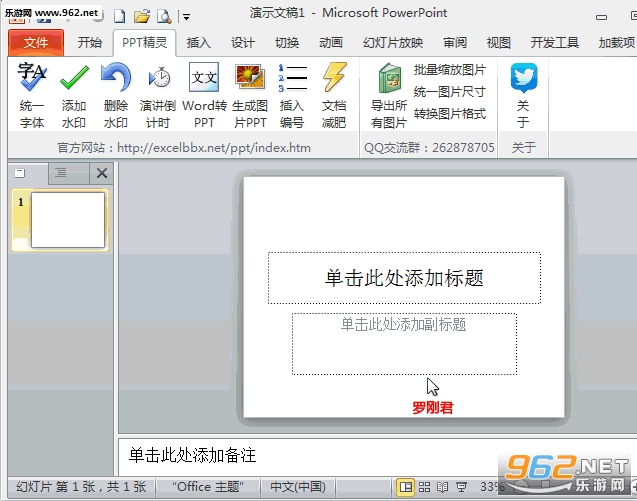Switch to the 开始 Home tab
Screen dimensions: 637x501
pos(90,42)
